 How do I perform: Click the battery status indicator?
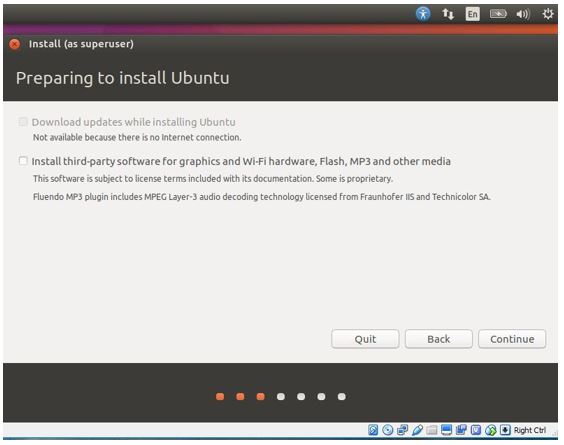point(498,14)
